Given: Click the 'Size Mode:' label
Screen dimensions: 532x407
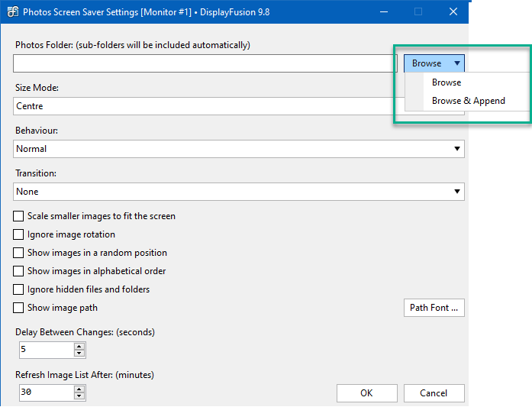Looking at the screenshot, I should pos(37,88).
